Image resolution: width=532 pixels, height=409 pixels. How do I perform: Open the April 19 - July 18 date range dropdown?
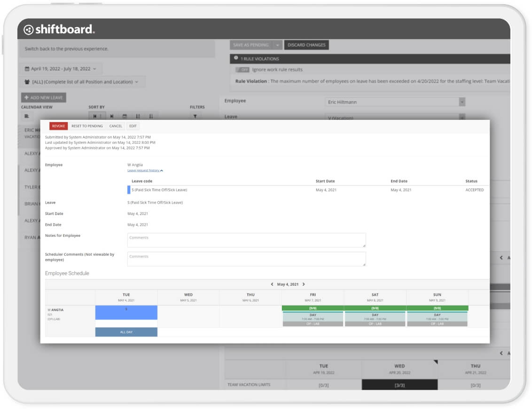point(61,69)
